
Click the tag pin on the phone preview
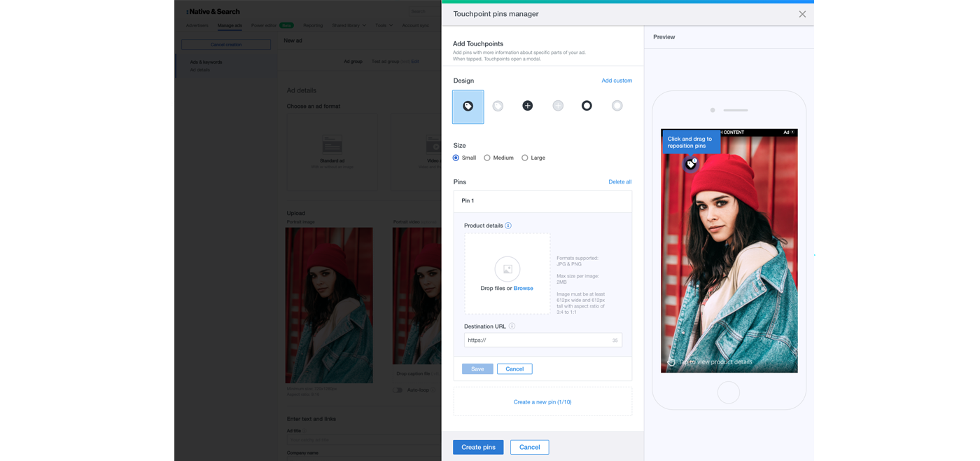(691, 163)
